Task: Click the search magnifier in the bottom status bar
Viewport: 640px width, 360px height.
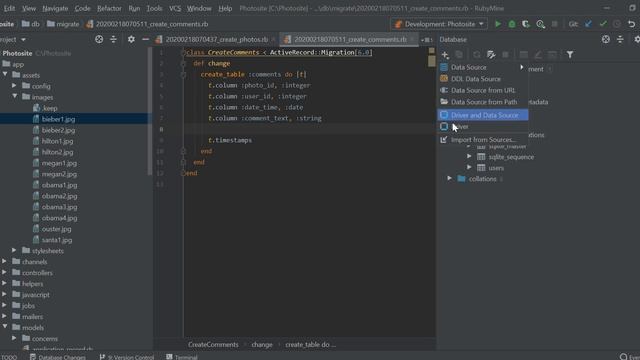Action: (623, 356)
